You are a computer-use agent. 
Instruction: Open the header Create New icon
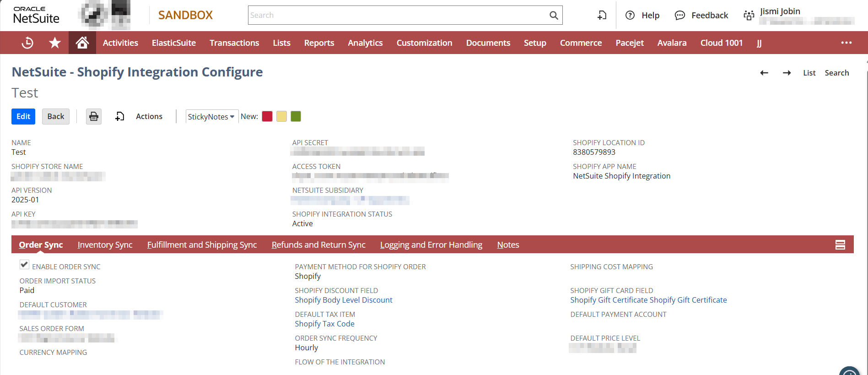coord(602,15)
